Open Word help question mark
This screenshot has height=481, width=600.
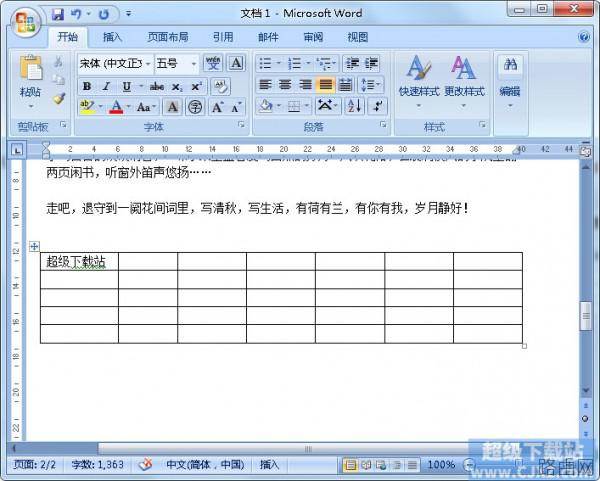[x=584, y=37]
